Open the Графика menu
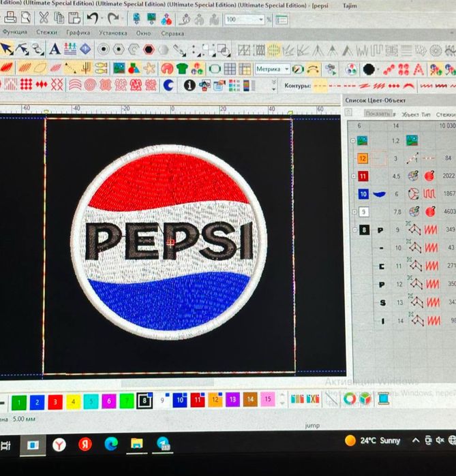The height and width of the screenshot is (476, 456). click(78, 32)
